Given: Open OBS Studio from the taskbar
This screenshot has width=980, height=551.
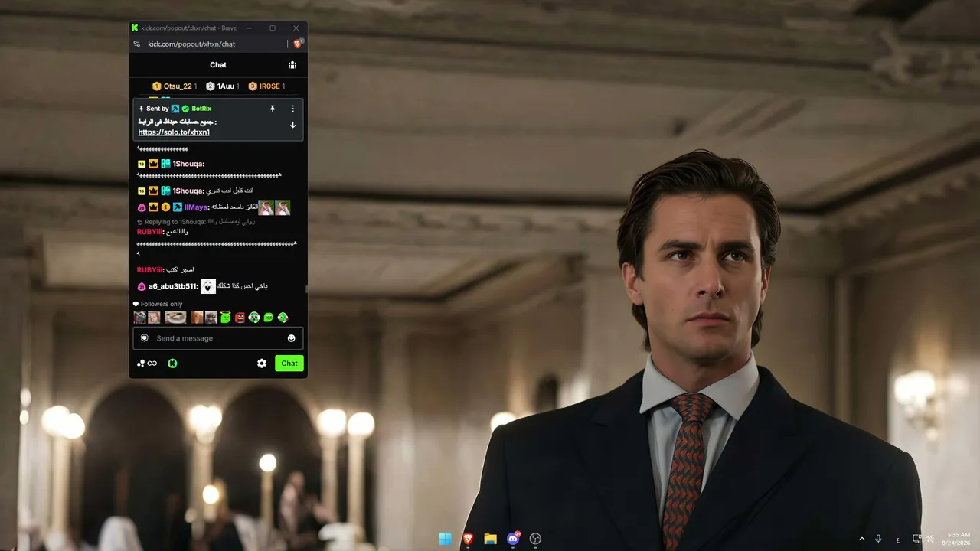Looking at the screenshot, I should pyautogui.click(x=535, y=539).
